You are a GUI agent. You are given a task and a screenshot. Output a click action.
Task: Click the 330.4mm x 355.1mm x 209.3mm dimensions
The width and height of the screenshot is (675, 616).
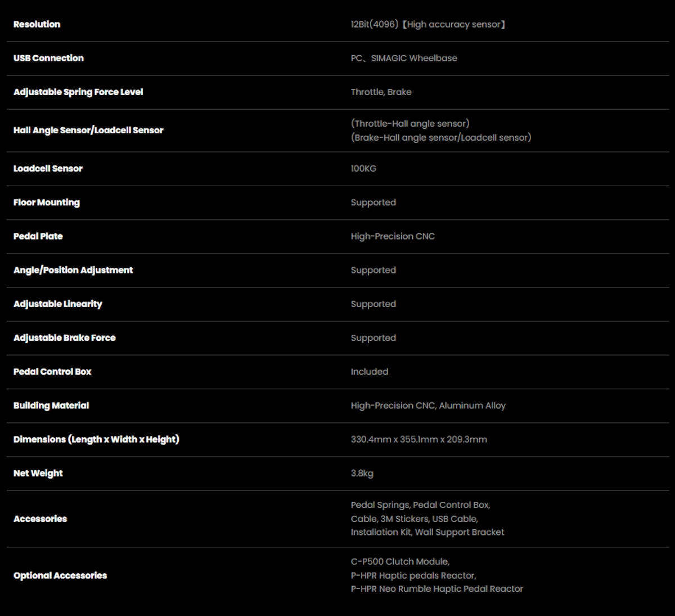(419, 439)
